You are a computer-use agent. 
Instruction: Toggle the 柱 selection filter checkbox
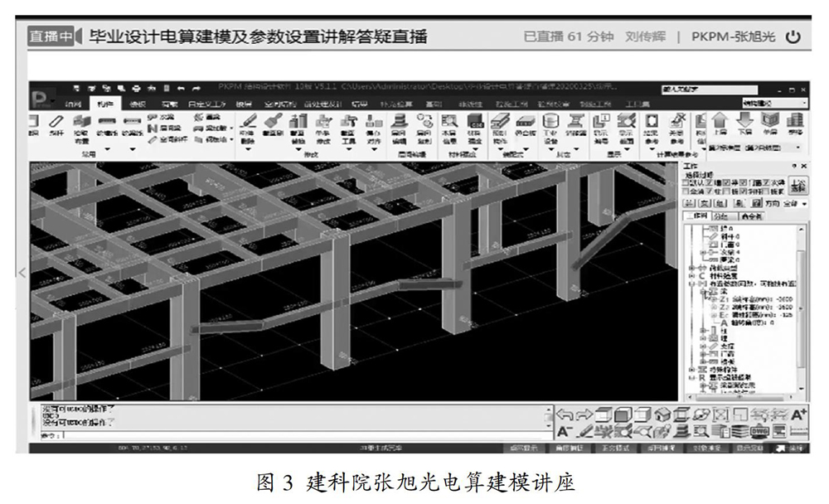tap(710, 191)
